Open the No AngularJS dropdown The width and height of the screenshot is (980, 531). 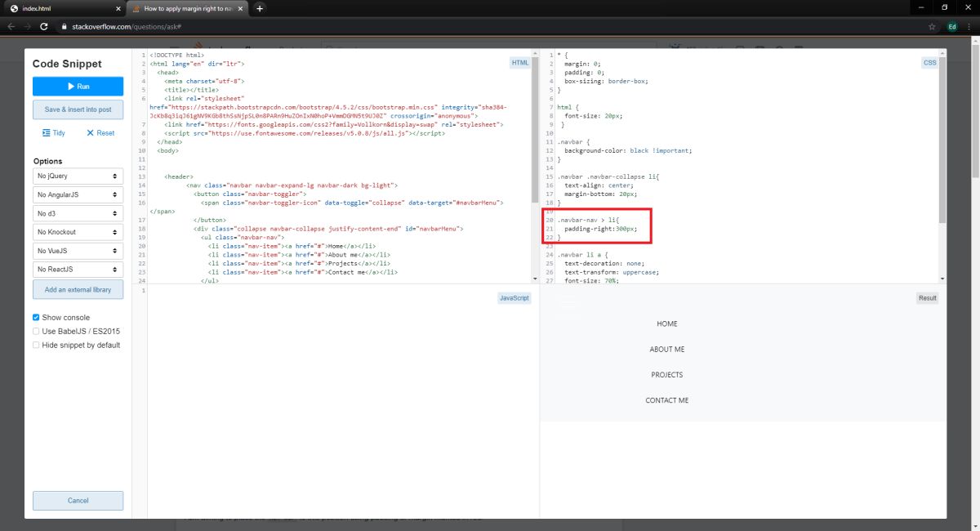click(78, 194)
